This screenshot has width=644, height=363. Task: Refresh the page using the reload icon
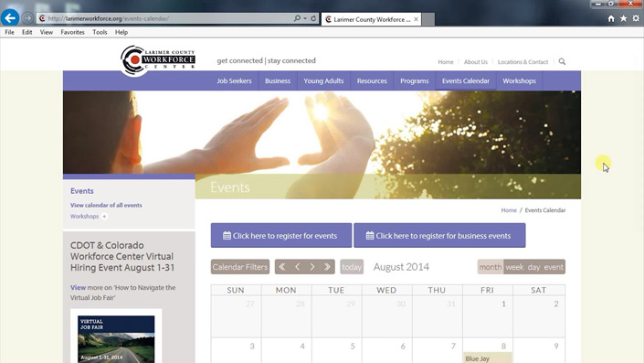(x=313, y=18)
